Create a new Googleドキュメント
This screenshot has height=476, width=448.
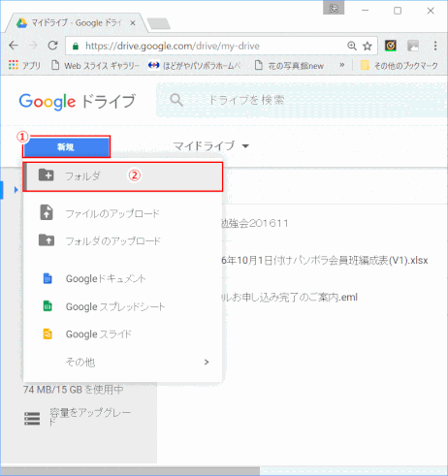point(106,278)
